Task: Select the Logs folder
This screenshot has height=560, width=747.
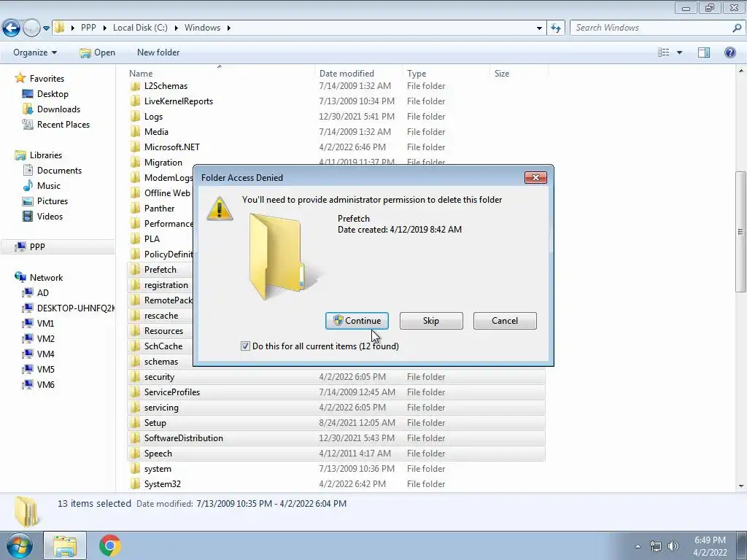Action: [x=153, y=116]
